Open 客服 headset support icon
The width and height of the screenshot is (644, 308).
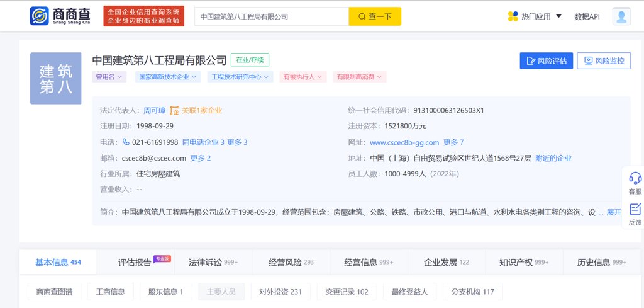[x=635, y=178]
